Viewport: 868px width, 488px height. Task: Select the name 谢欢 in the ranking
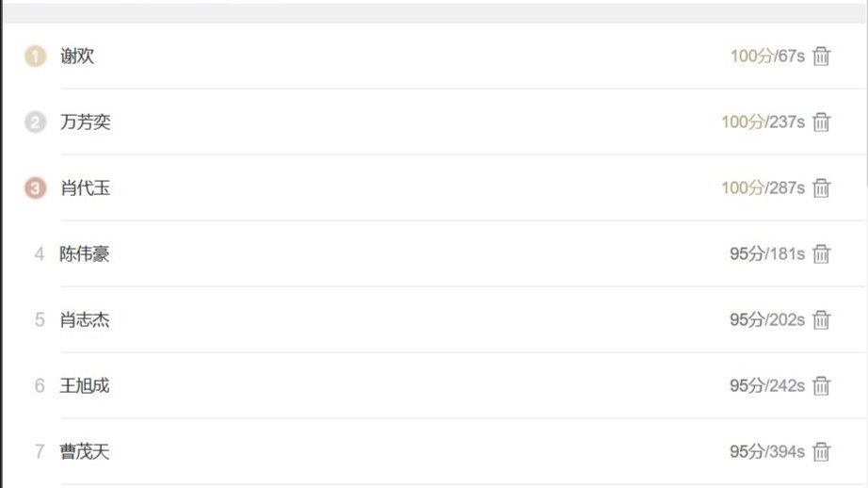pyautogui.click(x=77, y=57)
